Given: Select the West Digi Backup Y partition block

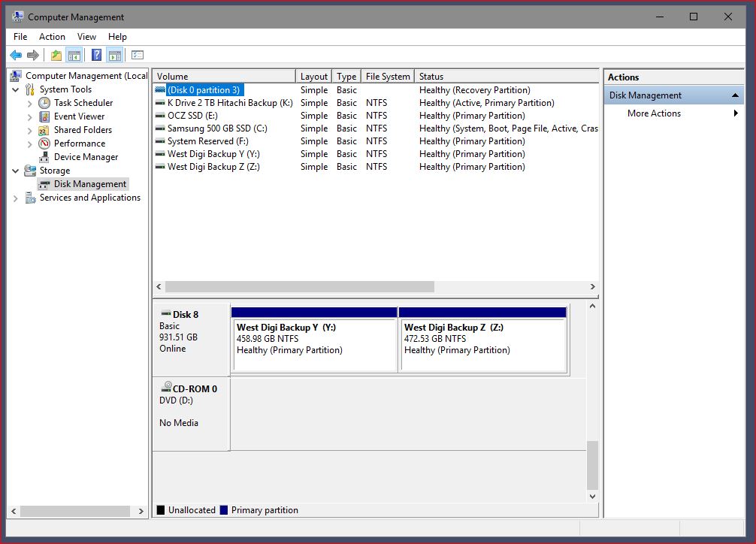Looking at the screenshot, I should (314, 340).
